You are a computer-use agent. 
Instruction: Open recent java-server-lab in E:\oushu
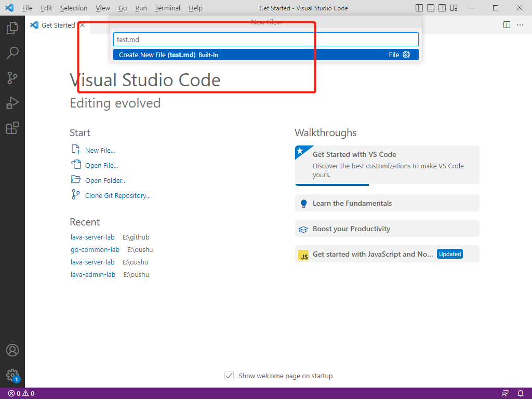(x=92, y=262)
